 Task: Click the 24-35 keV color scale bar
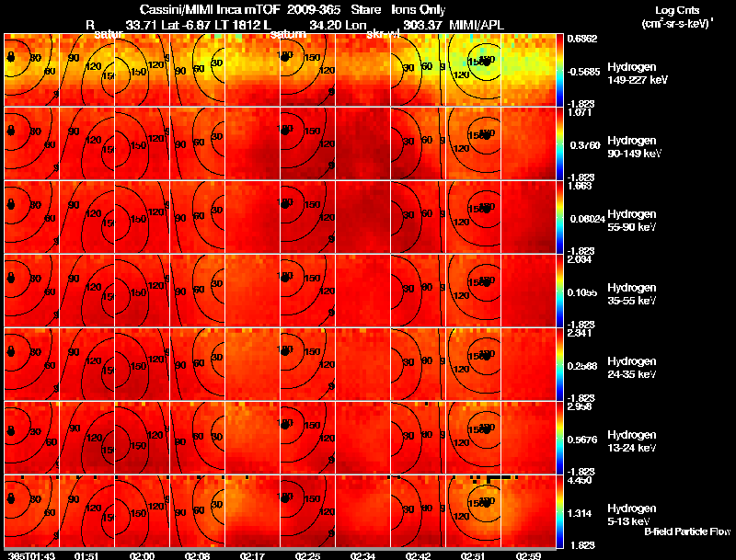(559, 364)
